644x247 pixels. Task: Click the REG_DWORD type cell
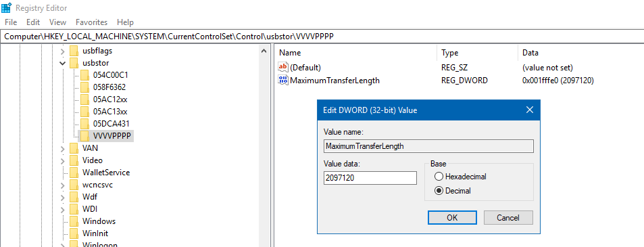[464, 81]
